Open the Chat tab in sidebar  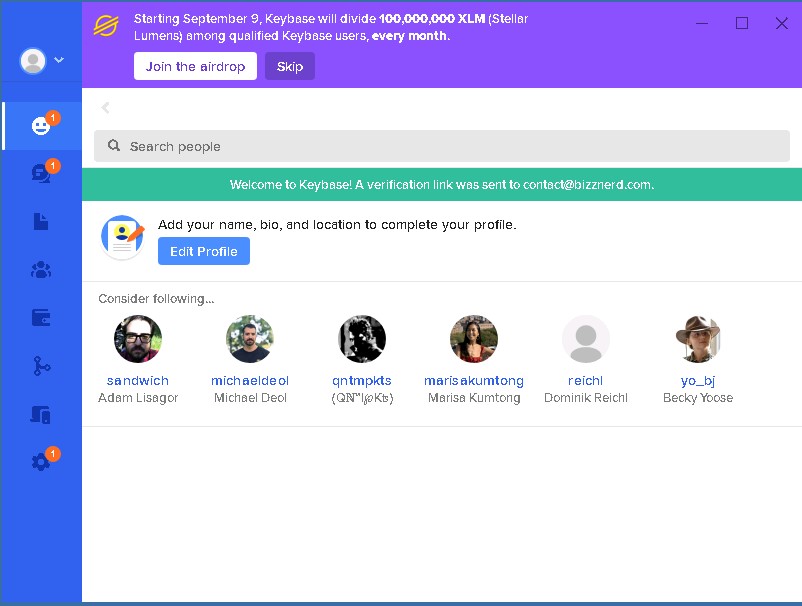tap(41, 173)
